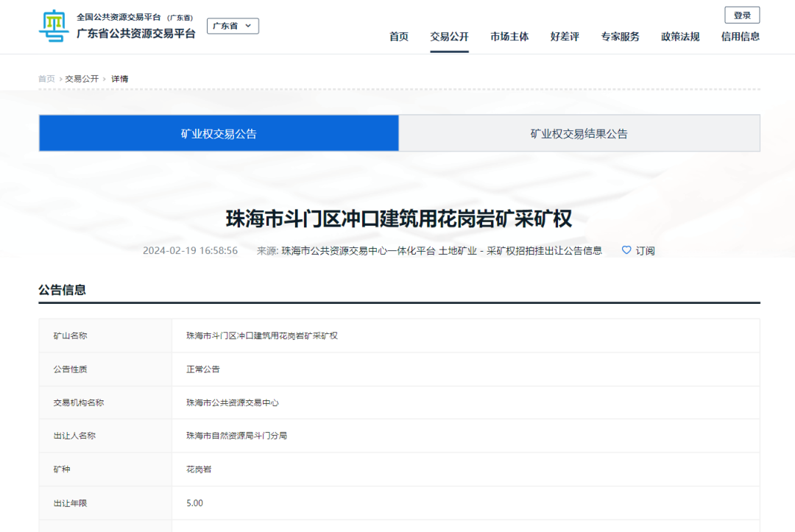Open 交易公开 navigation menu item

[x=449, y=37]
